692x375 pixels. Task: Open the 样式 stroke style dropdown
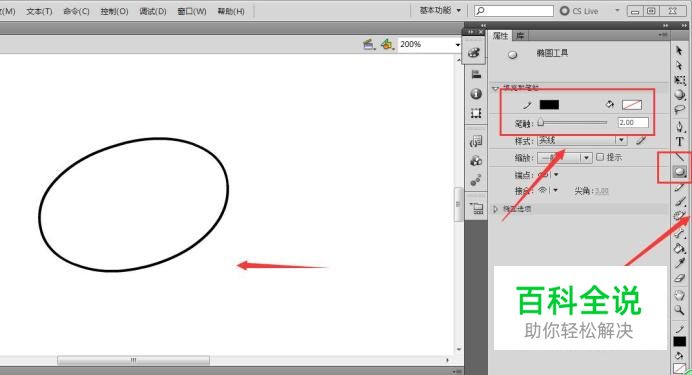(582, 140)
